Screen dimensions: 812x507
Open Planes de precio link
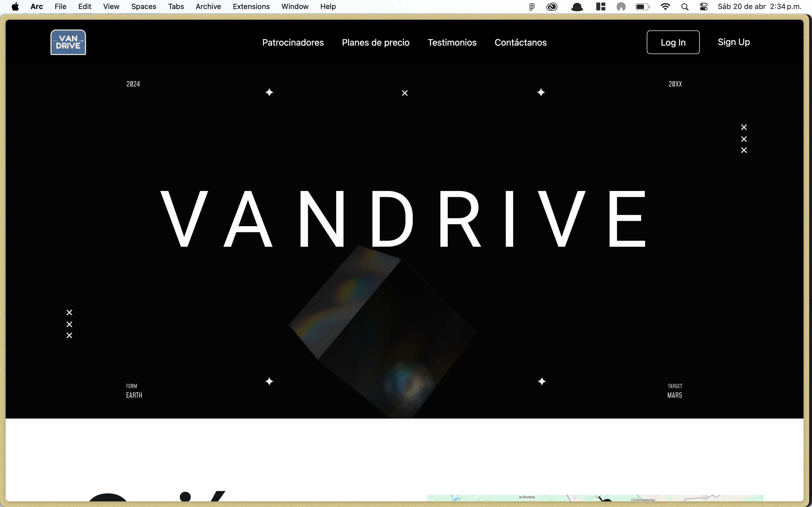tap(376, 43)
